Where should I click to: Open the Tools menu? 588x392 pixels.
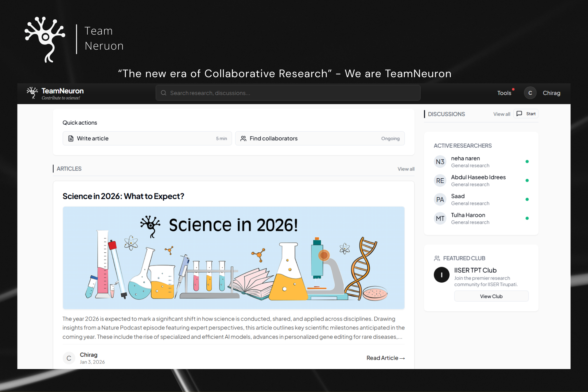[x=504, y=93]
